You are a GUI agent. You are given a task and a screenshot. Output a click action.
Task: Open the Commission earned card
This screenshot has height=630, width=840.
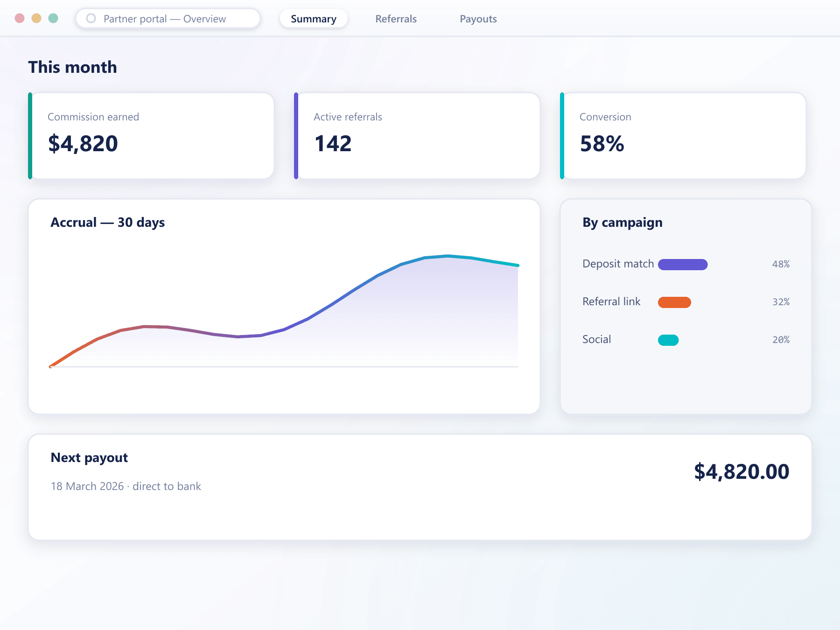[x=151, y=136]
